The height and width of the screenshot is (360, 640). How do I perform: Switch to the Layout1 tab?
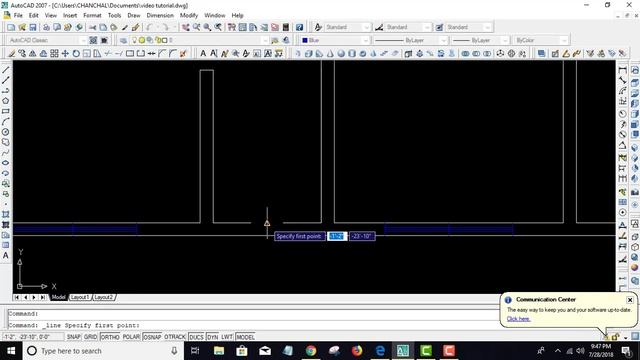pos(80,297)
